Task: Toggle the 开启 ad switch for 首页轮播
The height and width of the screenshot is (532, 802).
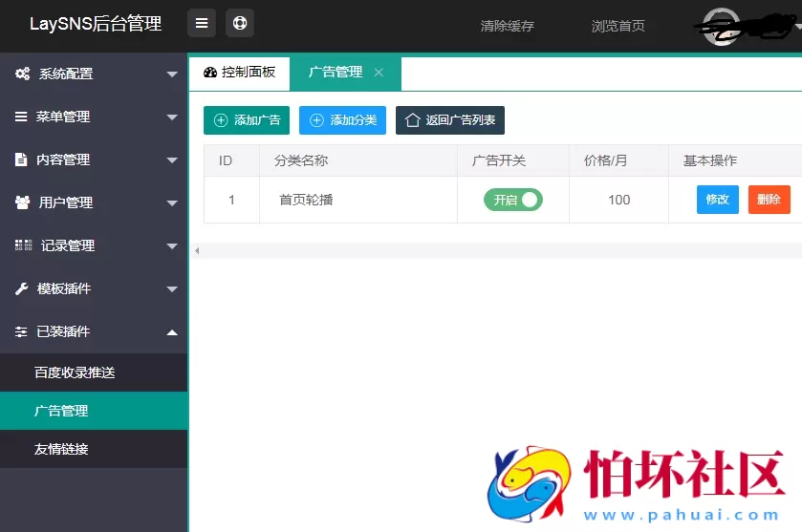Action: [x=513, y=200]
